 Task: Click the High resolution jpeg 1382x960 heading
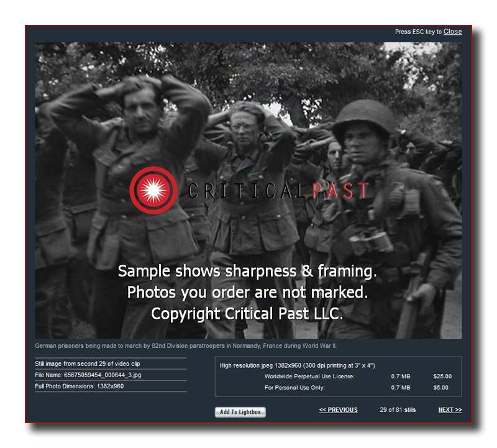(298, 365)
